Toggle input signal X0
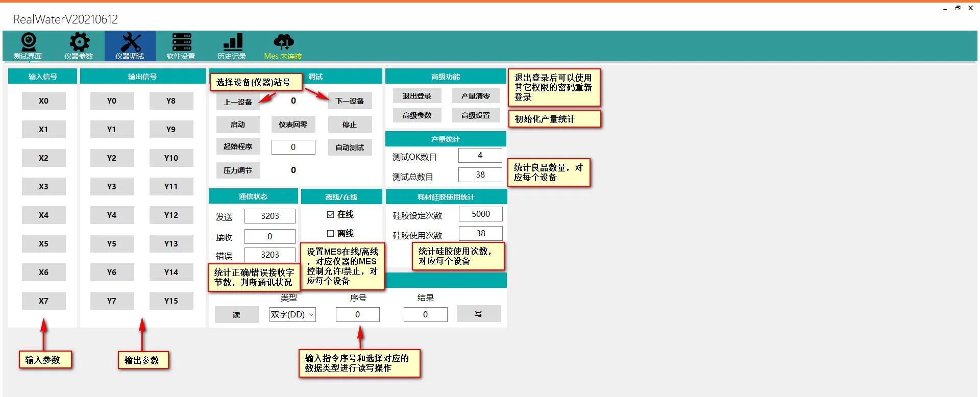 pyautogui.click(x=44, y=101)
